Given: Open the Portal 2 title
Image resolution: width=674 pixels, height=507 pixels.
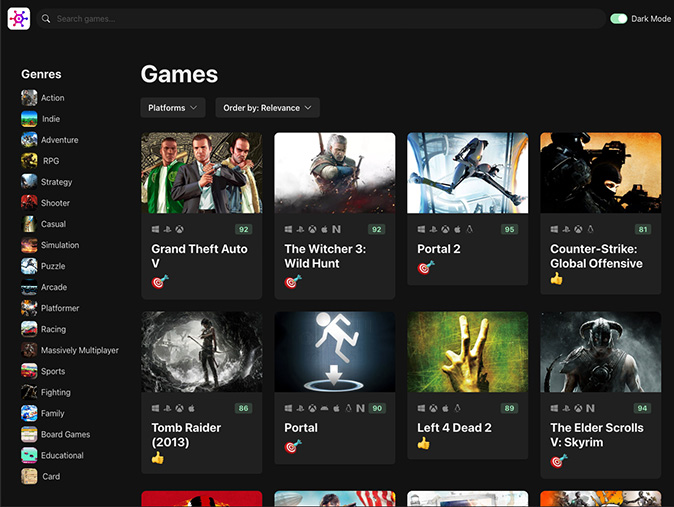Looking at the screenshot, I should point(439,249).
